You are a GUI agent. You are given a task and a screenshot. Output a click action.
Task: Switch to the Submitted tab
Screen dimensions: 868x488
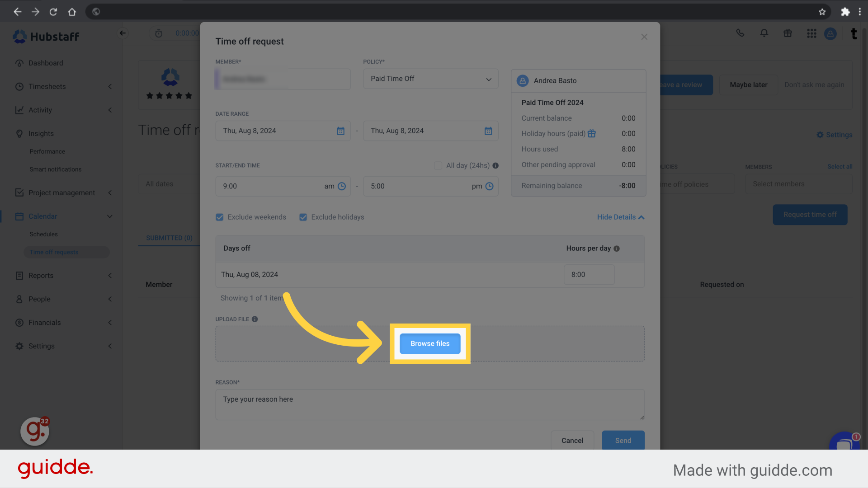pyautogui.click(x=169, y=238)
